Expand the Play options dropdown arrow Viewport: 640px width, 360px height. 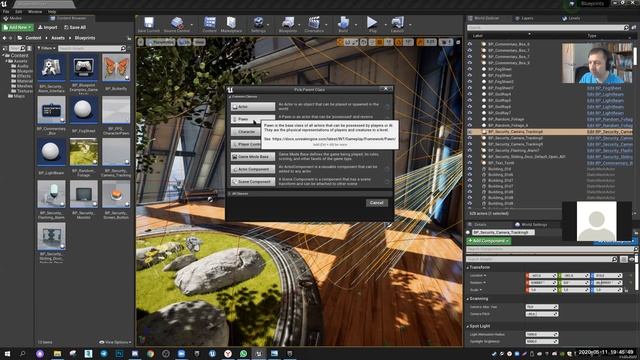pyautogui.click(x=385, y=24)
